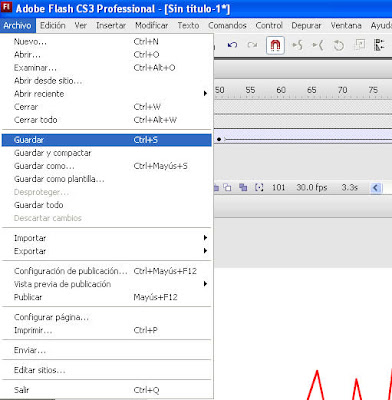This screenshot has width=392, height=400.
Task: Click the timeline scroll-left arrow
Action: click(x=376, y=188)
